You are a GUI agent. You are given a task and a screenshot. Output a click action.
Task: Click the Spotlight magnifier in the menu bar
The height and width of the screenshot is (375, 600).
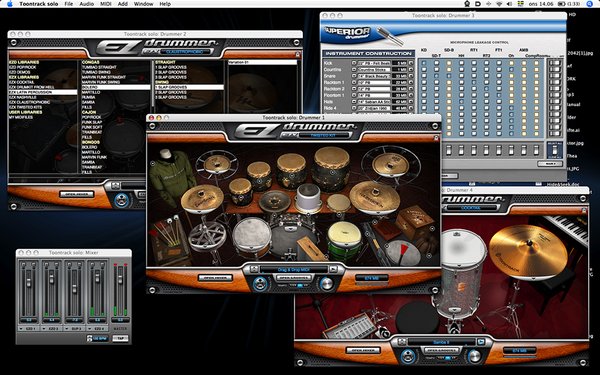[589, 4]
